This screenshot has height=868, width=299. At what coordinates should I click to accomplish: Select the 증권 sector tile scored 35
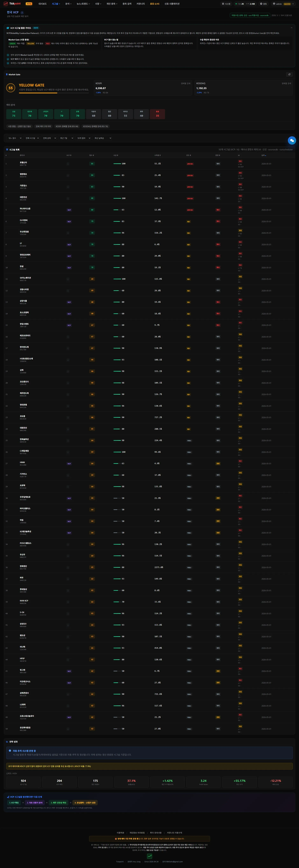pos(157,114)
